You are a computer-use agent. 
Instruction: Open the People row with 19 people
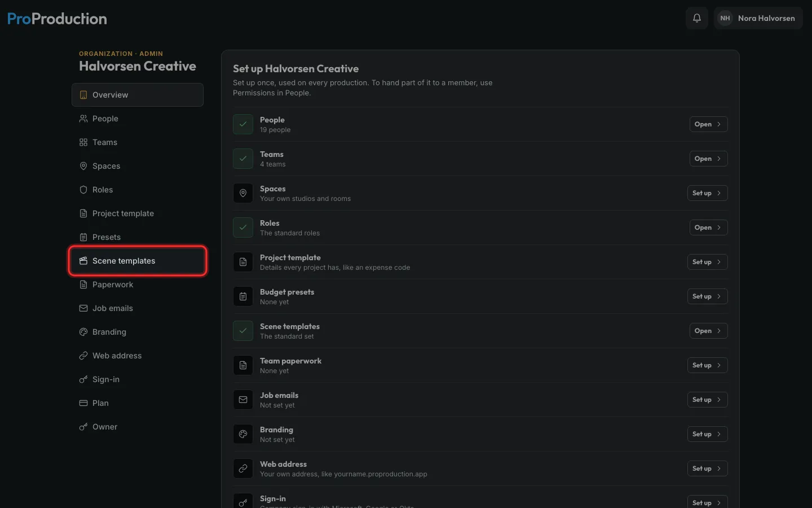tap(708, 124)
